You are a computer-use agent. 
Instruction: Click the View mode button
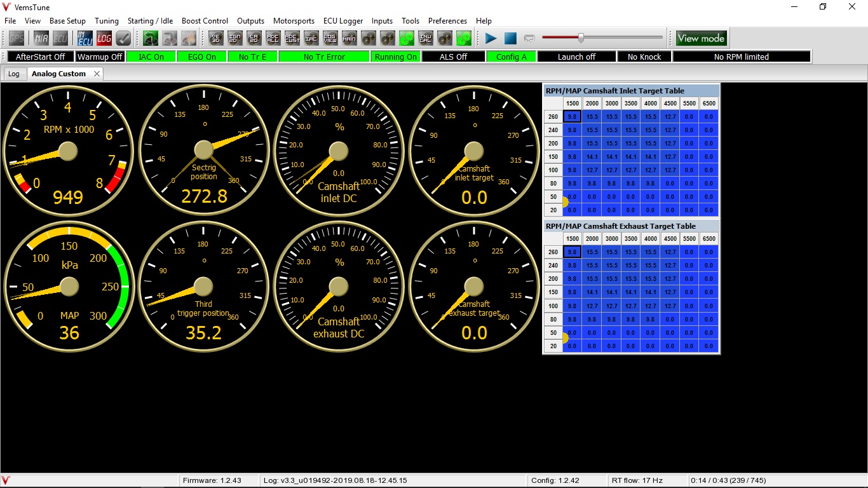(x=701, y=38)
